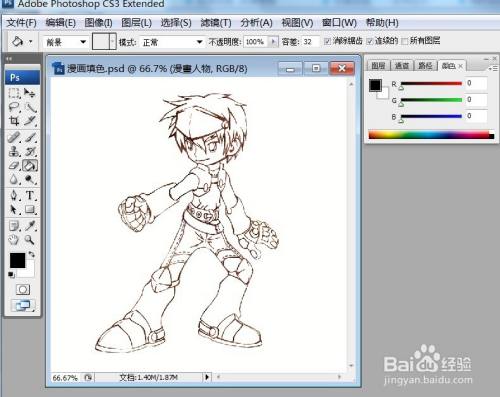The image size is (500, 397).
Task: Open the 选择(S) menu
Action: pyautogui.click(x=176, y=23)
